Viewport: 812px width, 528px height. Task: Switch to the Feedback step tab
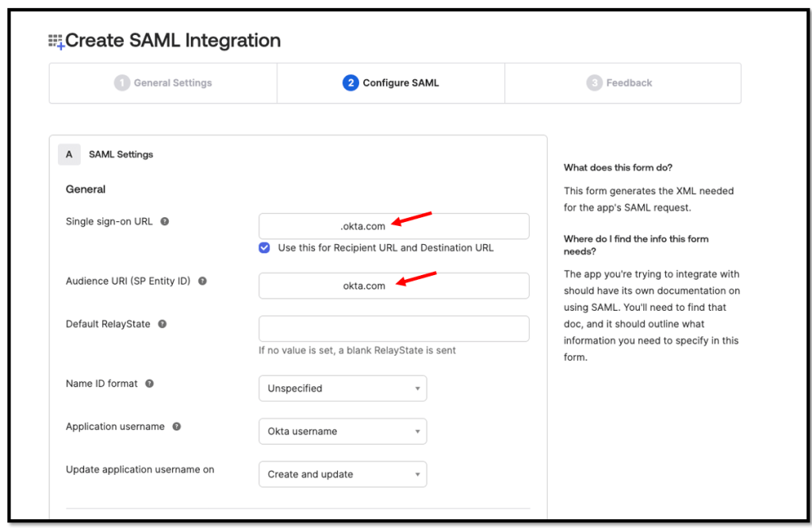pos(622,83)
